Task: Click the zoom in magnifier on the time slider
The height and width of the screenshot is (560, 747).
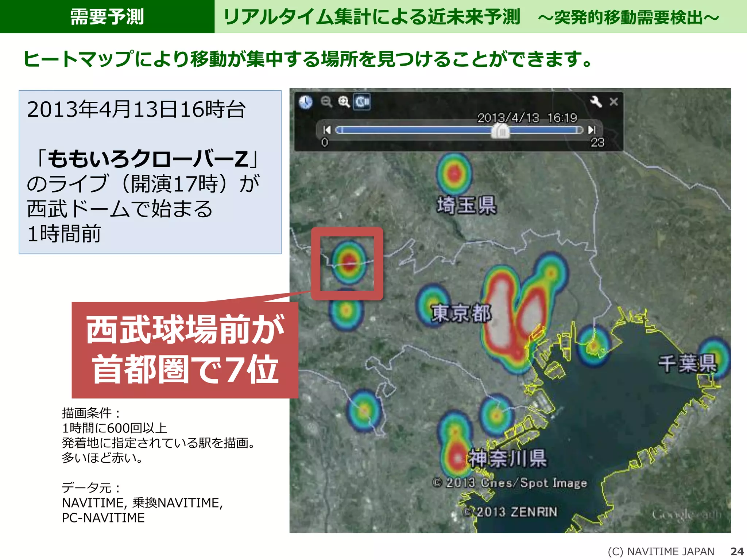Action: point(344,102)
